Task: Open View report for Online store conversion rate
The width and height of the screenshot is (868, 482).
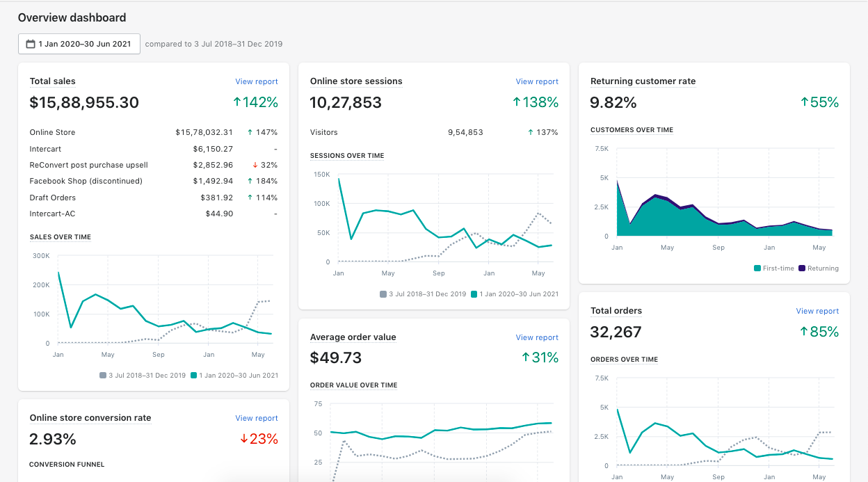Action: [x=257, y=418]
